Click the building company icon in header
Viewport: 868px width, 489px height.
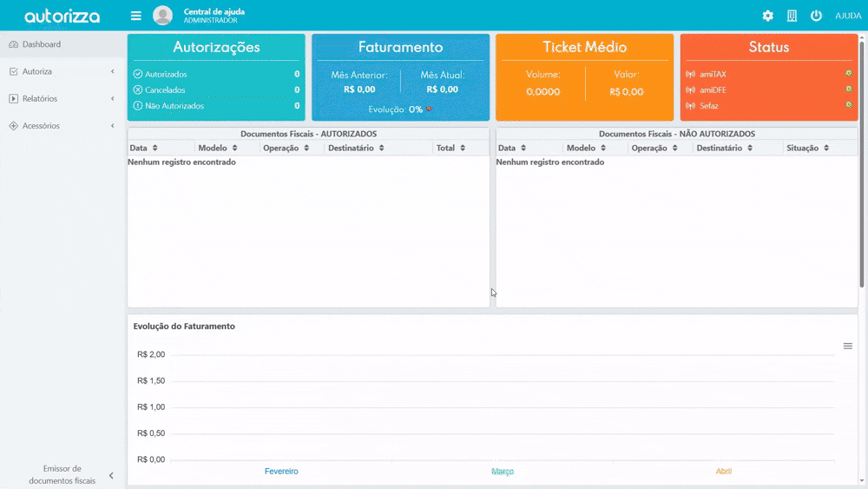792,16
